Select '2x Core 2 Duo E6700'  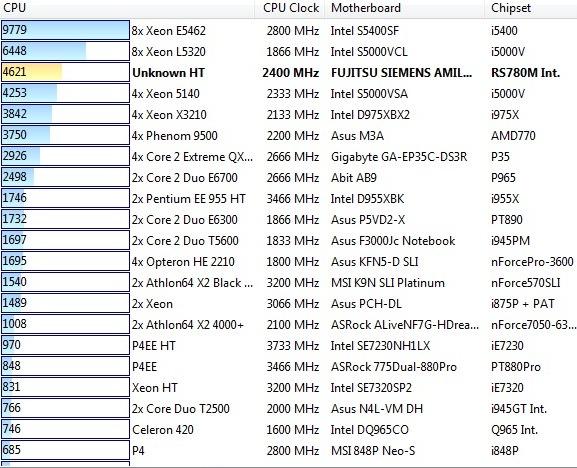[185, 177]
